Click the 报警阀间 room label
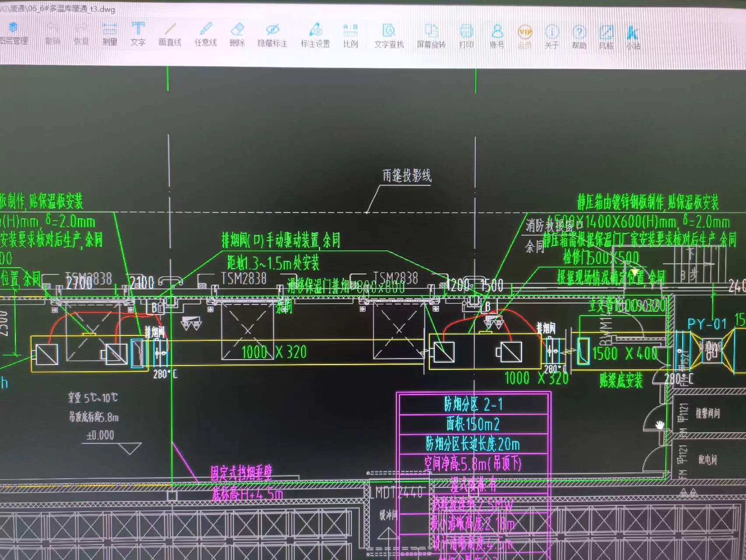 (707, 413)
